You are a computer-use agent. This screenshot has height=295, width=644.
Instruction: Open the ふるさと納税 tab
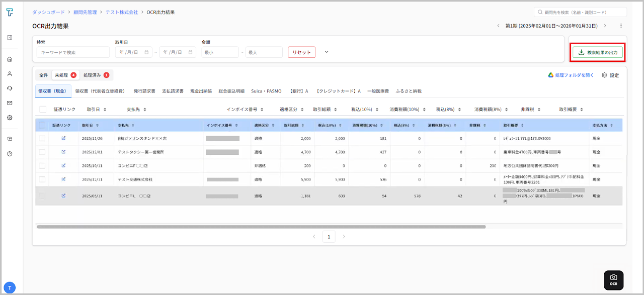pyautogui.click(x=409, y=91)
